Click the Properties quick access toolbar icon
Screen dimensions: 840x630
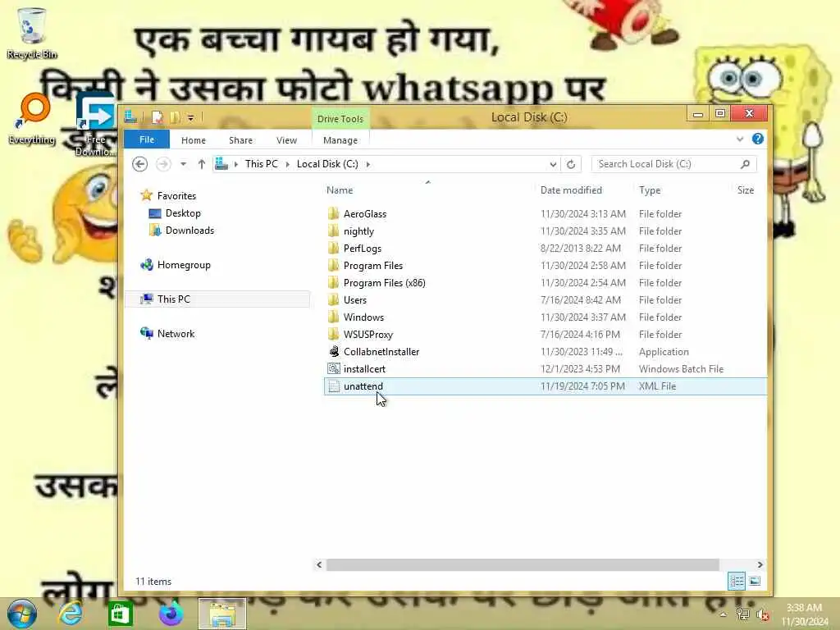click(x=157, y=117)
